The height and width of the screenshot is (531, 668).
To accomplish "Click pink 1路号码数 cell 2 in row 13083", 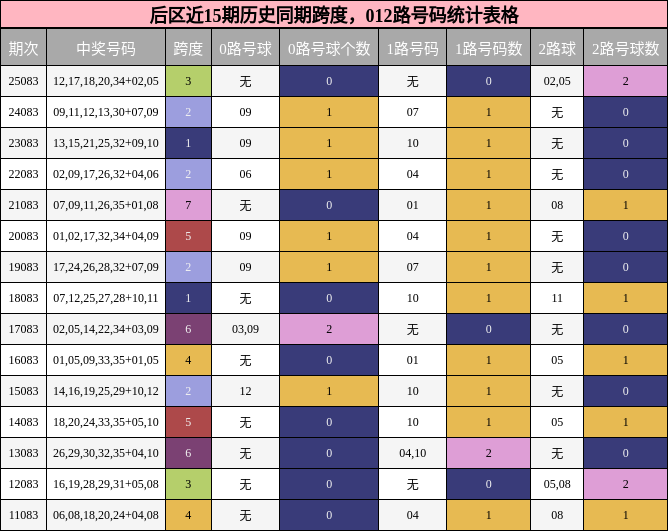I will 488,453.
